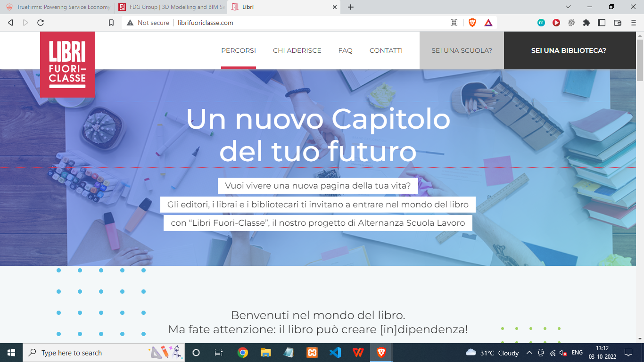Click 'Benvenuti nel mondo del libro.' text
Screen dimensions: 644x362
pyautogui.click(x=318, y=315)
